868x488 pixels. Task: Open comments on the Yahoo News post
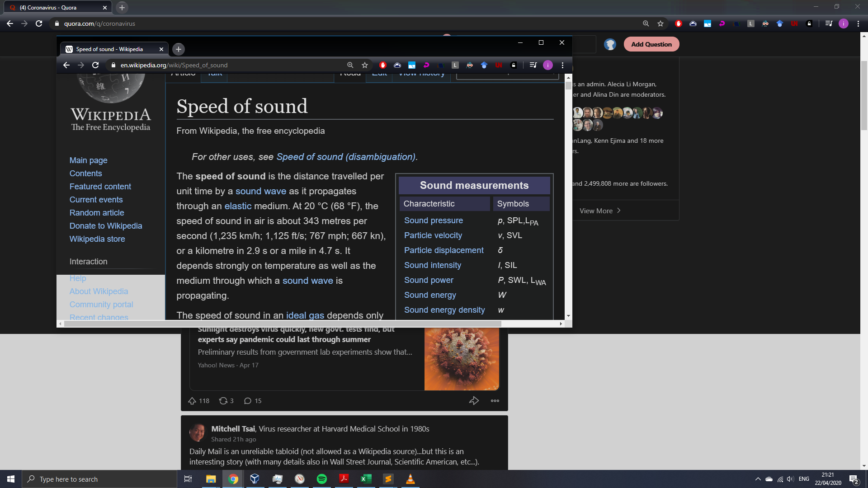coord(248,401)
